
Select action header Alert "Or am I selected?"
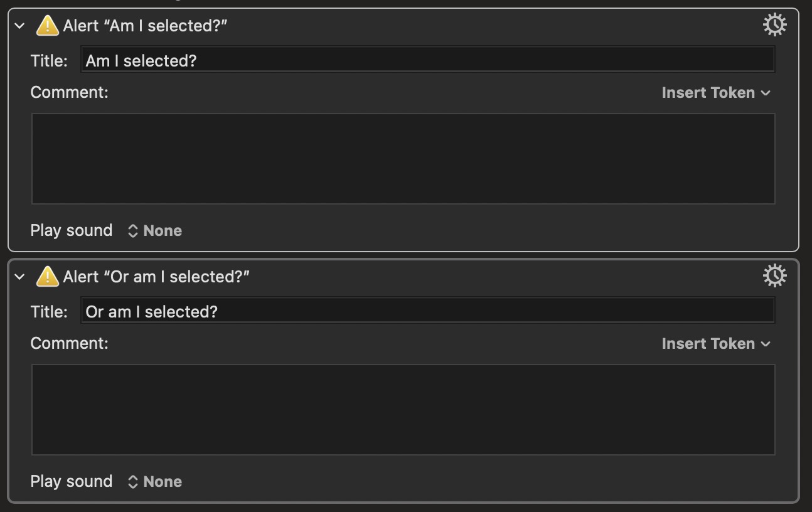point(156,277)
